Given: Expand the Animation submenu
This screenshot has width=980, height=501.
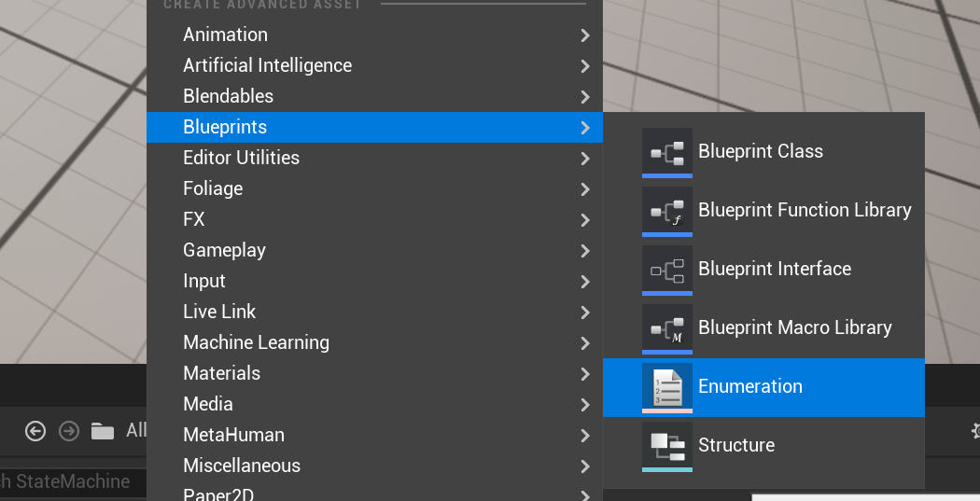Looking at the screenshot, I should pos(585,35).
